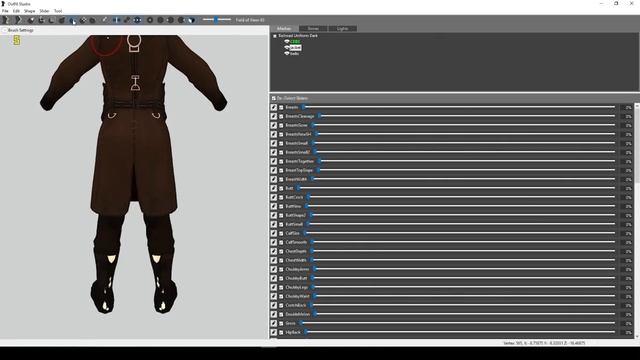Click the pencil edit icon for ChubbyWaist slider

point(274,296)
